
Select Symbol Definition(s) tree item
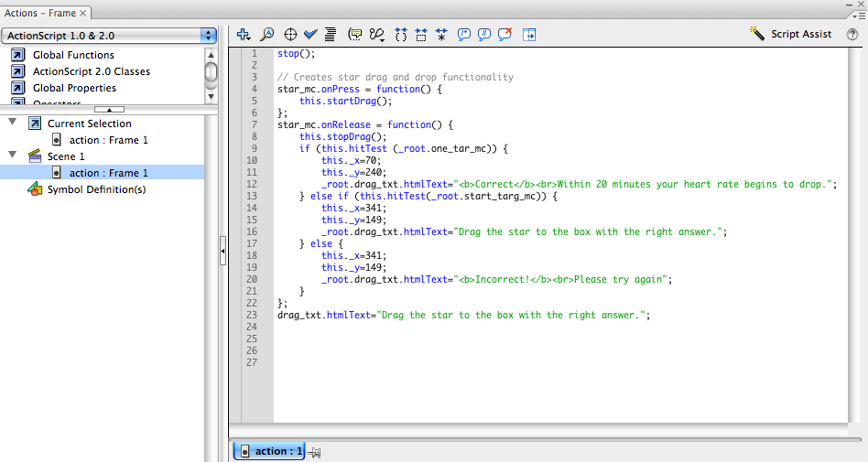pos(96,189)
